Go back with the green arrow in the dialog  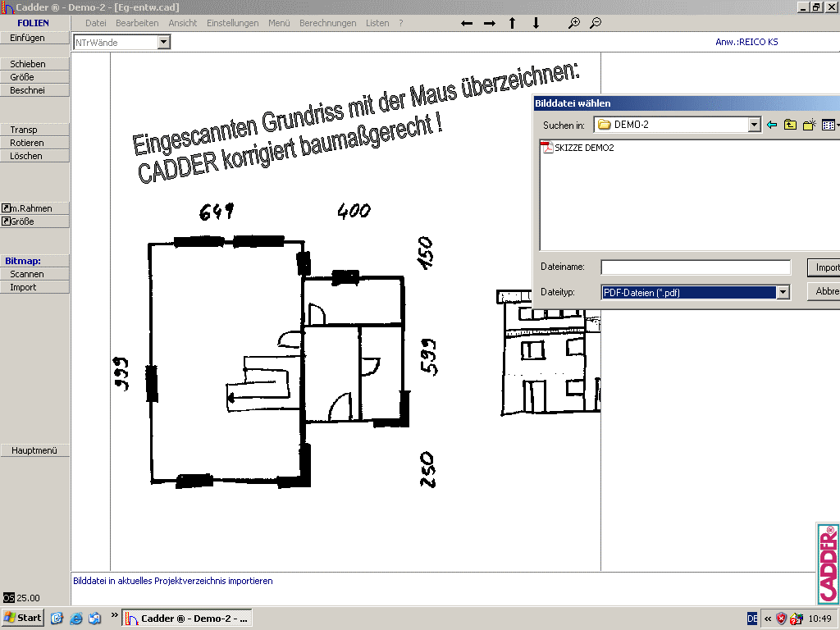coord(771,125)
